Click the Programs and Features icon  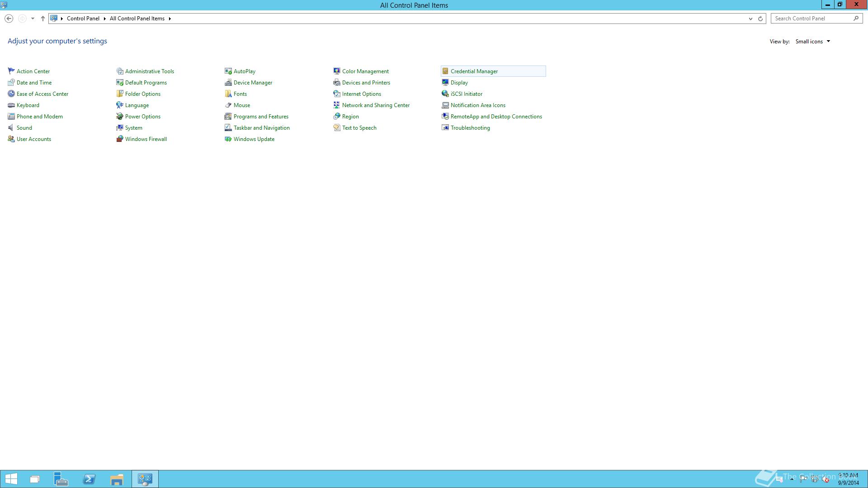228,116
